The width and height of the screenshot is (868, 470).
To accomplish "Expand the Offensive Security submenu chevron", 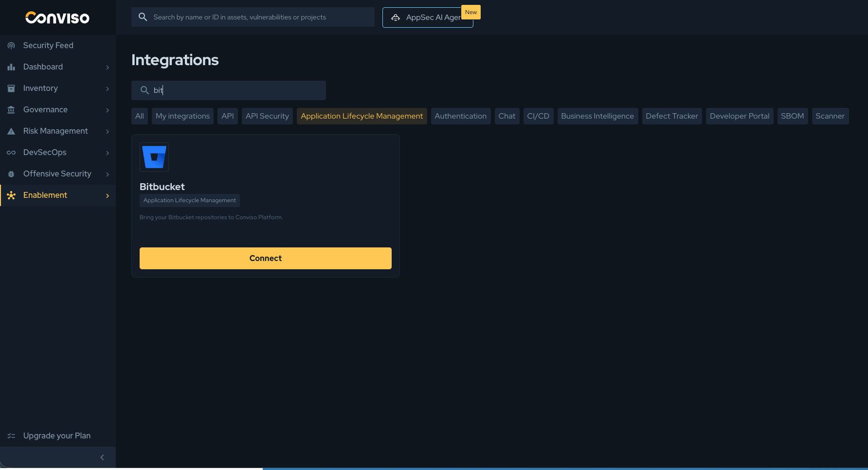I will tap(108, 174).
